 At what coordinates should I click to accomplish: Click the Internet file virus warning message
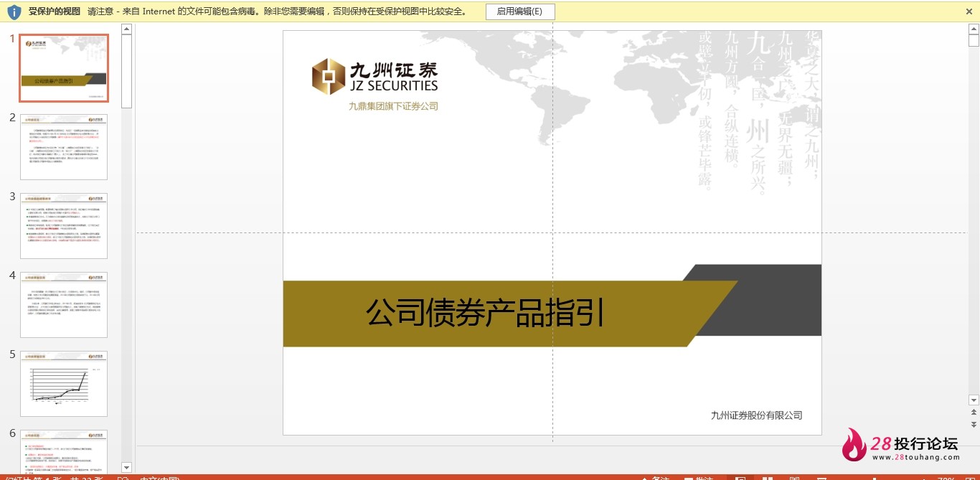pos(279,11)
